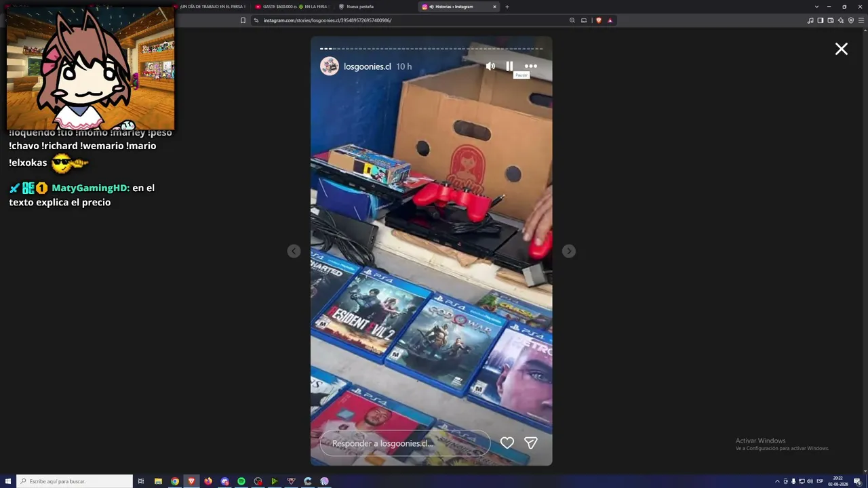Image resolution: width=868 pixels, height=488 pixels.
Task: Open the Brave Shields lion icon
Action: pos(599,20)
